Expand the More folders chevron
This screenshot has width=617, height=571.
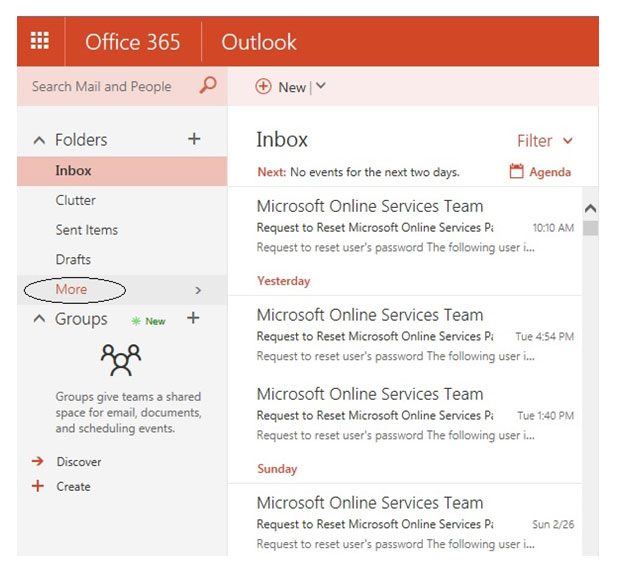pyautogui.click(x=198, y=290)
